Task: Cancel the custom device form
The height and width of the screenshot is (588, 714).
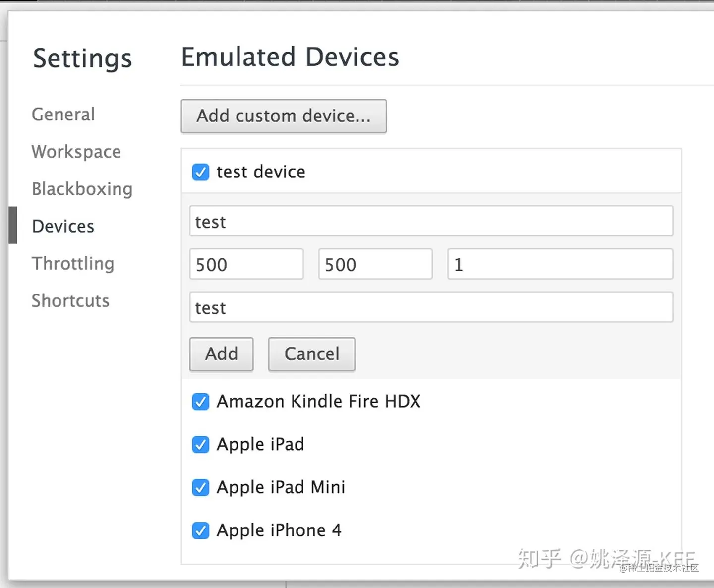Action: (x=311, y=354)
